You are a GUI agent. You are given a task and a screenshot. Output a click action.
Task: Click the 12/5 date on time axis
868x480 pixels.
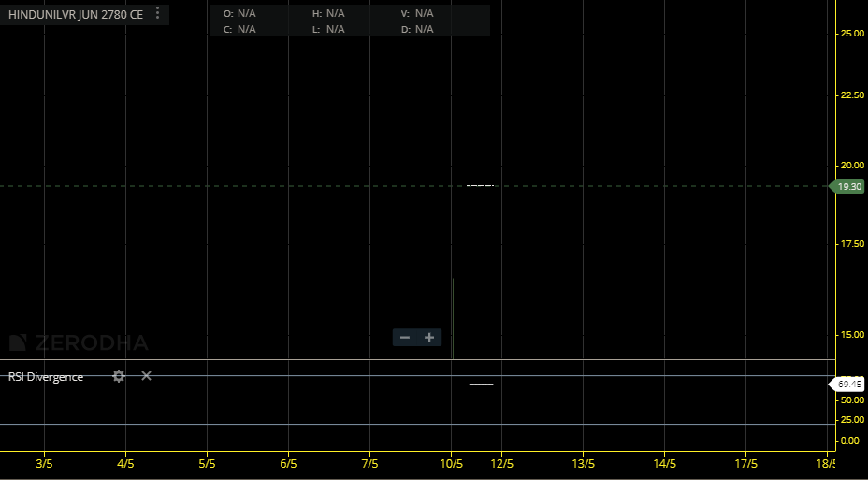[502, 463]
